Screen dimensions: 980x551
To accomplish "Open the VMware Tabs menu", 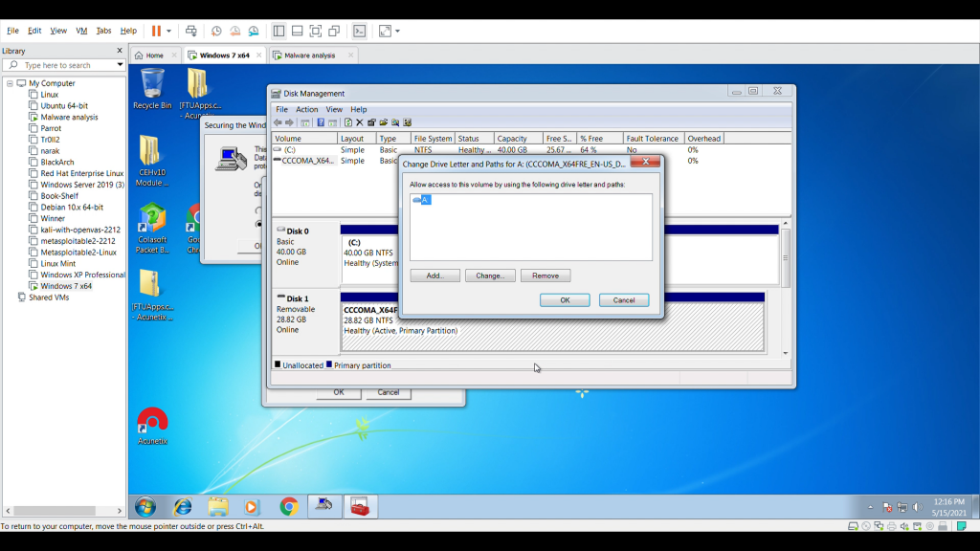I will point(103,31).
